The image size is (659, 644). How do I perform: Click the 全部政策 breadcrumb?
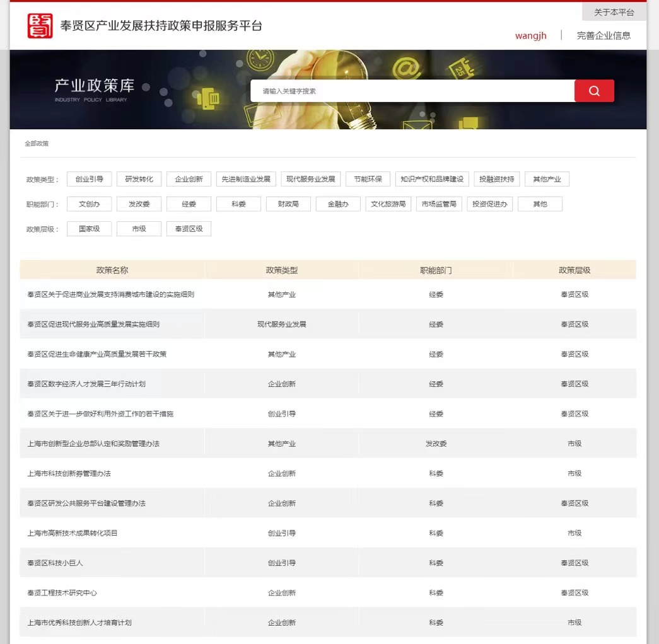click(x=37, y=144)
